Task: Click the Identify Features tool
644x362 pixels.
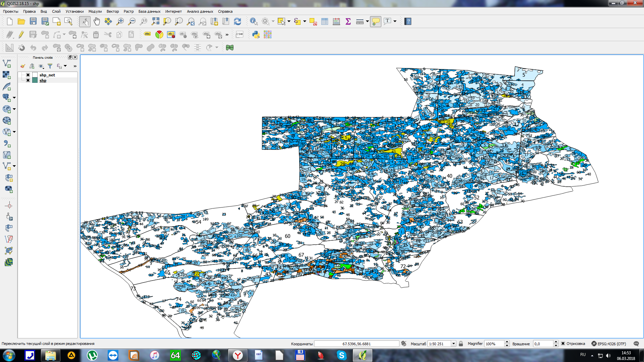Action: pos(254,21)
